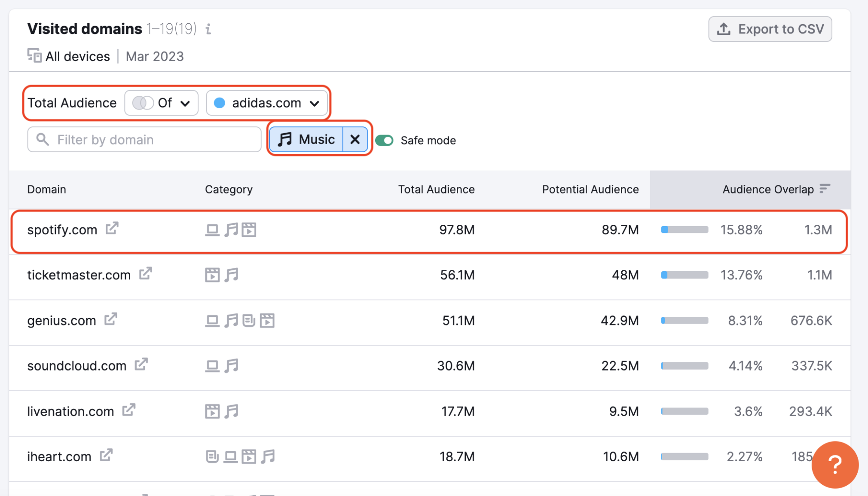
Task: Select the Filter by domain input field
Action: (145, 140)
